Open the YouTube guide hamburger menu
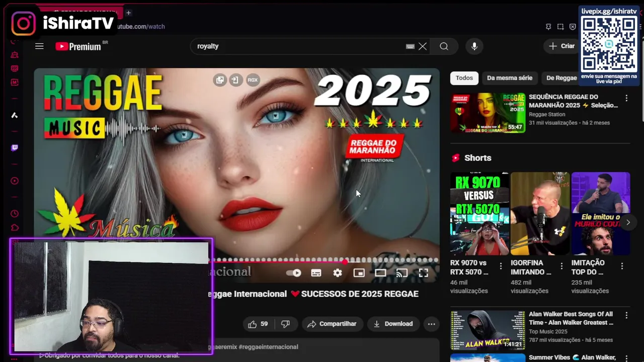 click(39, 46)
